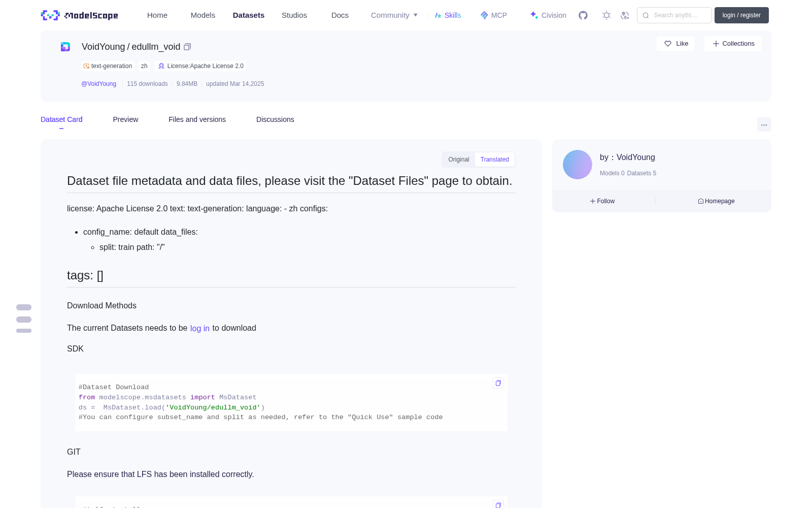Screen dimensions: 812x508
Task: Switch to the Preview tab
Action: pos(125,119)
